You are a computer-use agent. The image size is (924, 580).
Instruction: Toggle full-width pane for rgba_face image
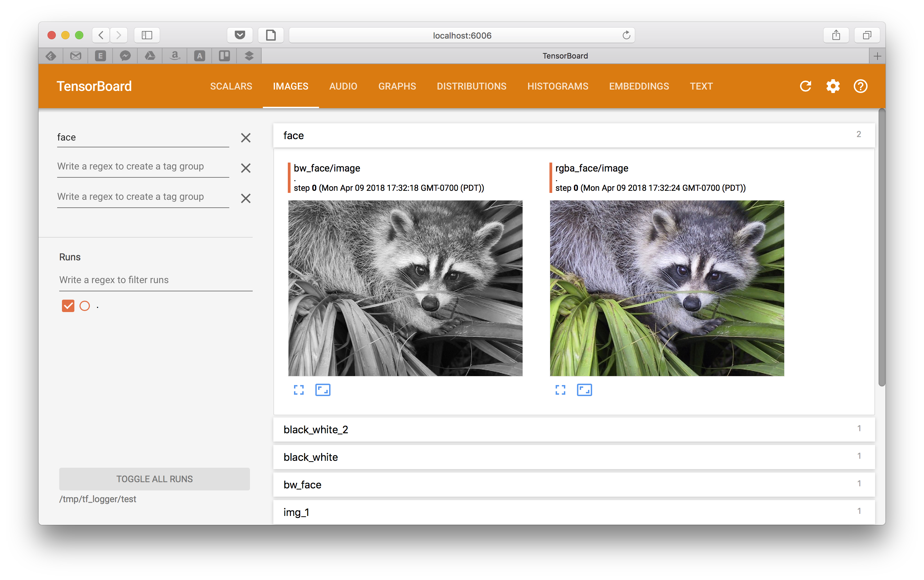tap(560, 390)
